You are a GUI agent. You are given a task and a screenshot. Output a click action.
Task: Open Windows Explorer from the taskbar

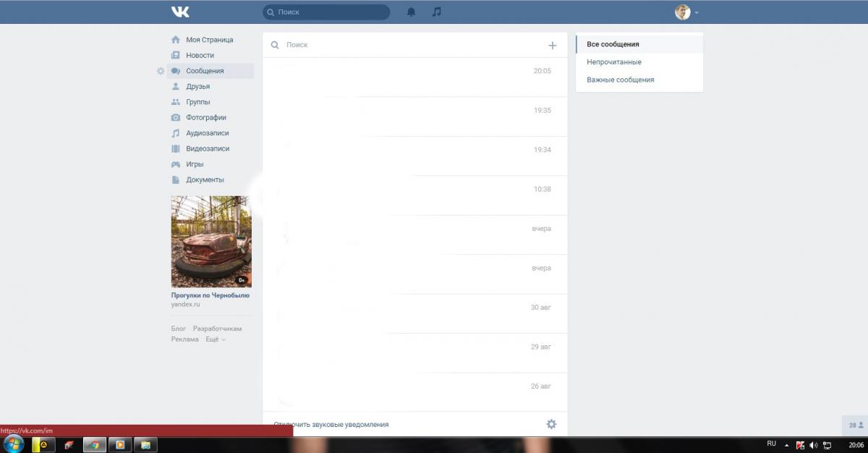tap(145, 444)
